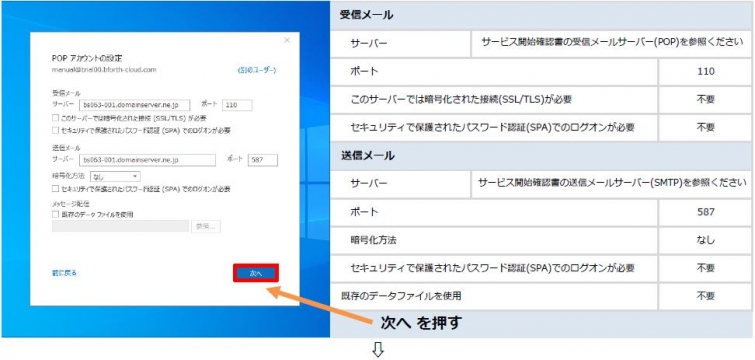The width and height of the screenshot is (755, 360).
Task: Go back with the 前に戻る link
Action: coord(64,273)
